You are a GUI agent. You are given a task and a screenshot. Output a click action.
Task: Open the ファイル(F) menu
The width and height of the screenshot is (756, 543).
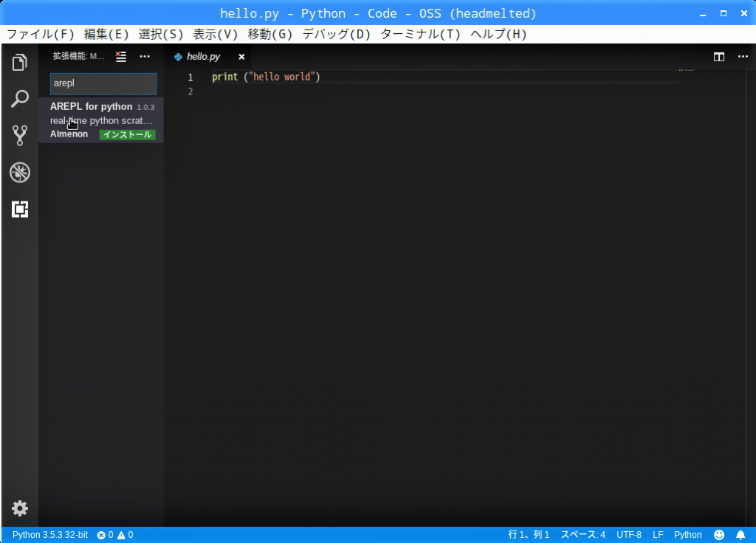click(41, 34)
